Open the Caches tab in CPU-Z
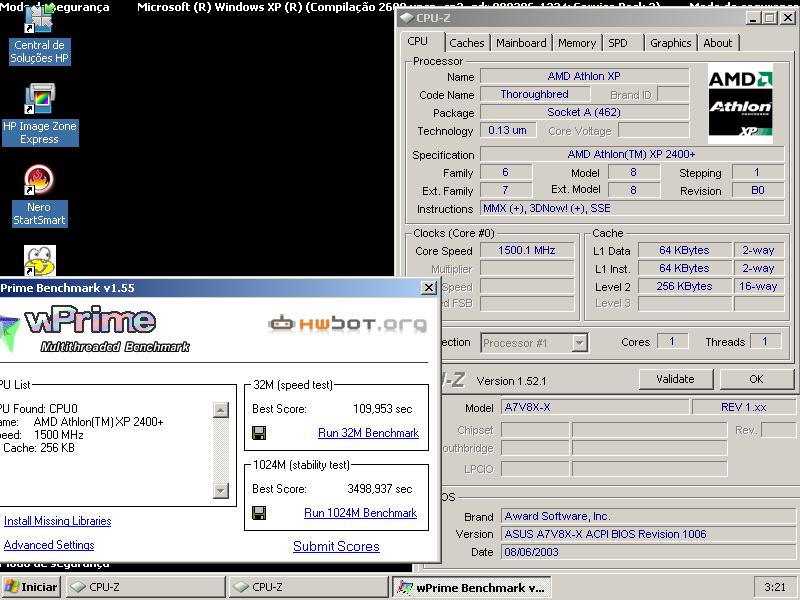This screenshot has height=600, width=800. (x=467, y=43)
